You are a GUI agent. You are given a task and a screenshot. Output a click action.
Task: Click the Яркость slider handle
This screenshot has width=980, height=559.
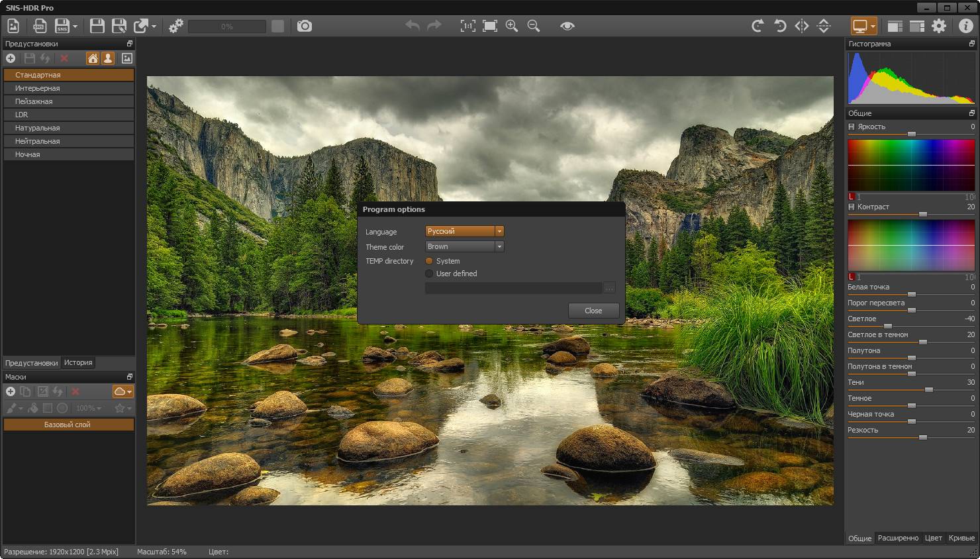click(912, 134)
